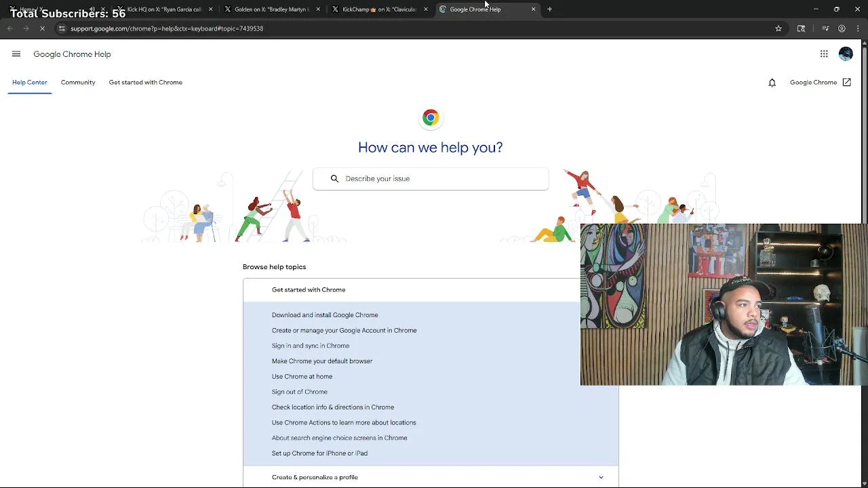Click the Create & personalize a profile heading
This screenshot has height=488, width=868.
point(315,477)
